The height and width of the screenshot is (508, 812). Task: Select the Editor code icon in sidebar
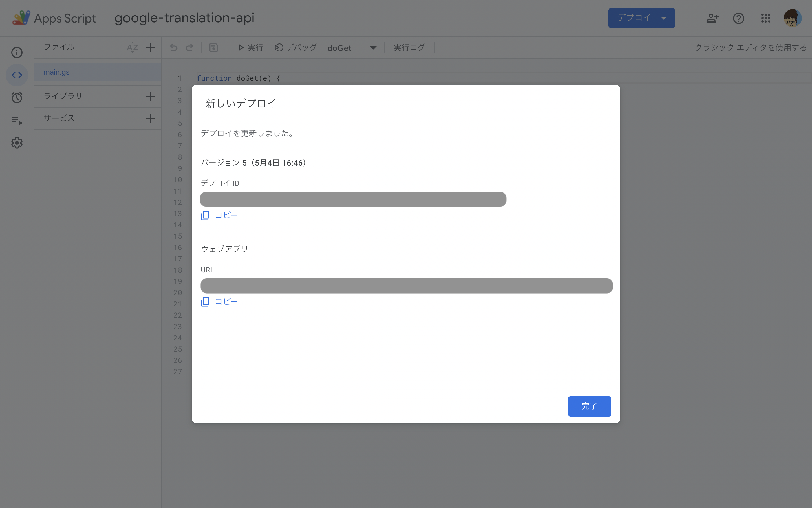coord(17,75)
